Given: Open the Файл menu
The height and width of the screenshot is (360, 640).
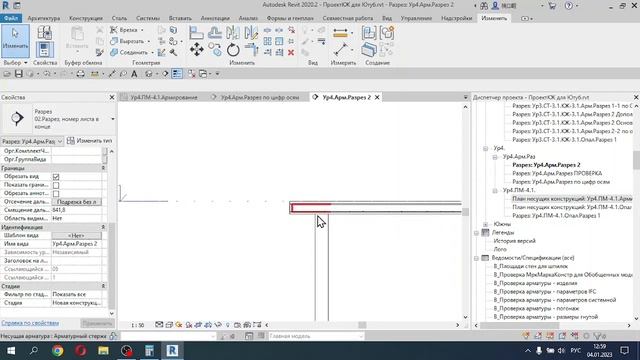Looking at the screenshot, I should [11, 18].
